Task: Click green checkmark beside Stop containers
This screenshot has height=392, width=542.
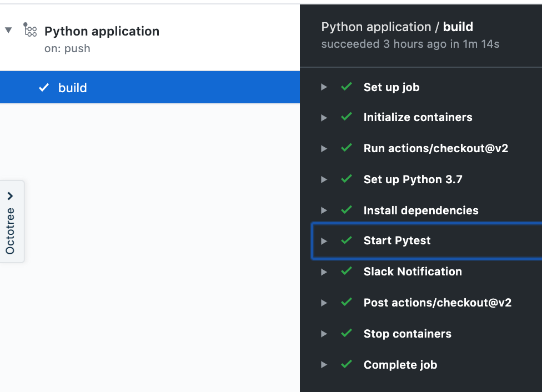Action: [347, 334]
